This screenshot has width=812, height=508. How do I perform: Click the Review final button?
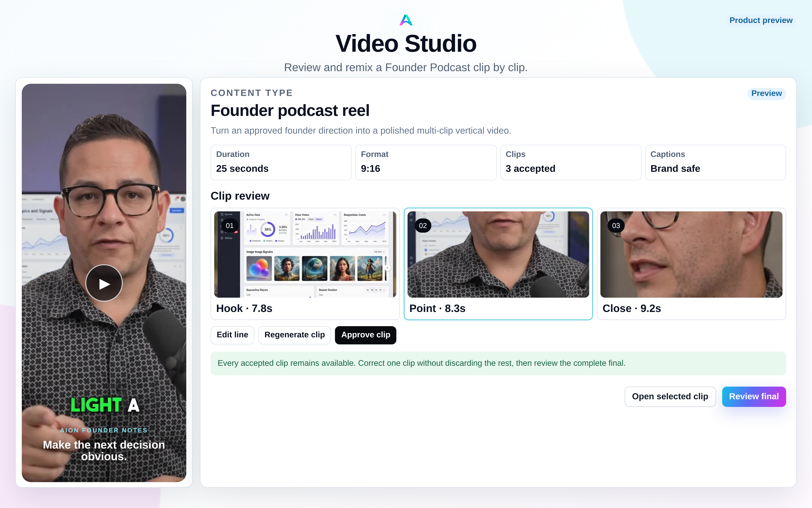click(x=754, y=396)
